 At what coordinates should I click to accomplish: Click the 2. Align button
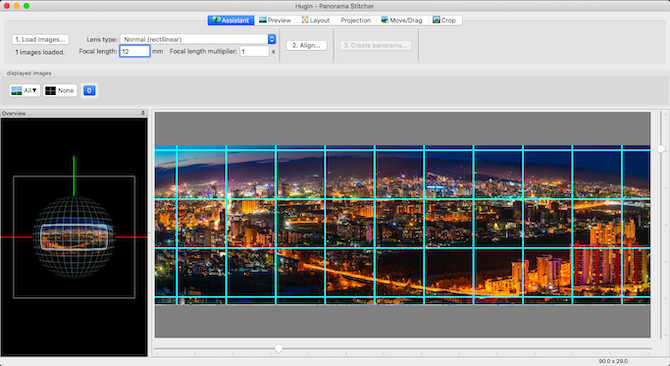(306, 45)
